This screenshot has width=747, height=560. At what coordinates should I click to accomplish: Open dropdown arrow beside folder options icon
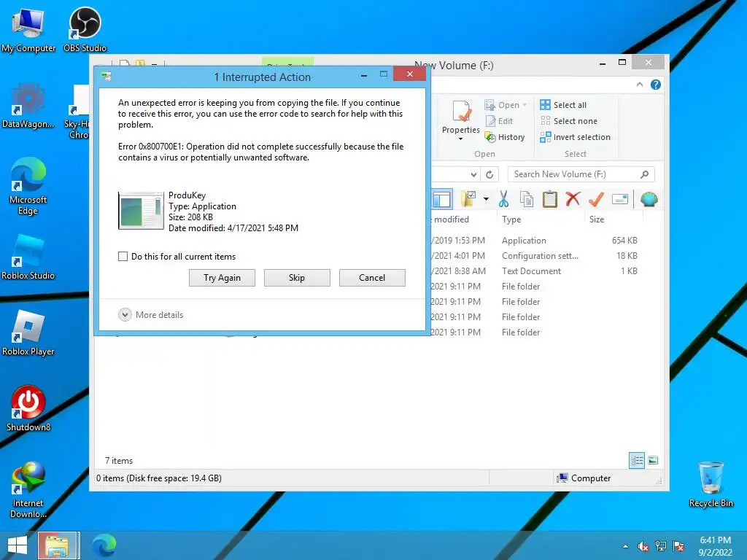coord(486,199)
